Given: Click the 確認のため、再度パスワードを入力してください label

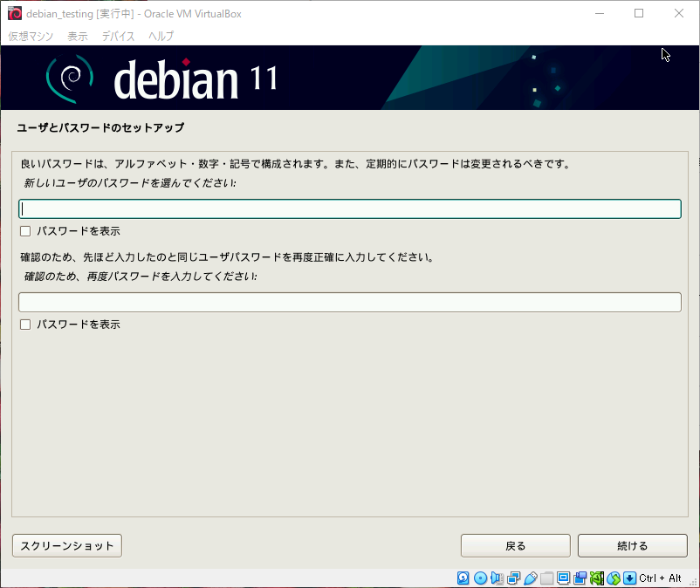Looking at the screenshot, I should pos(141,277).
